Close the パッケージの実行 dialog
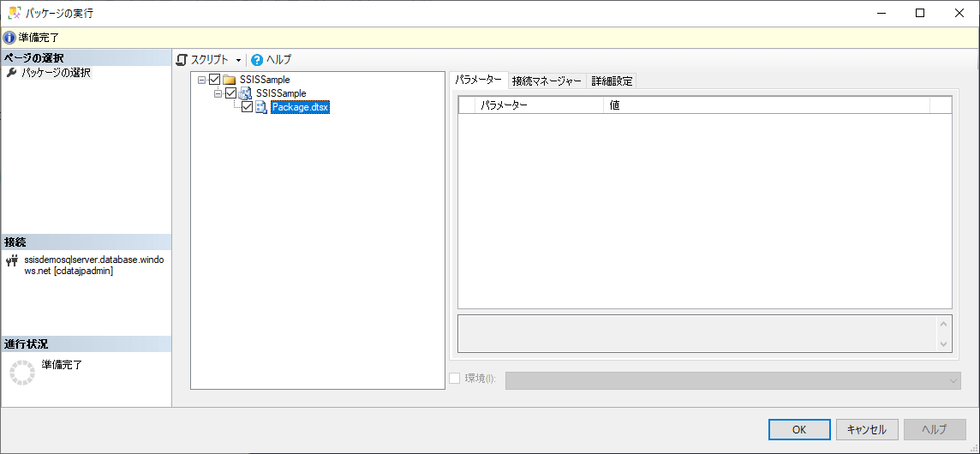 959,13
